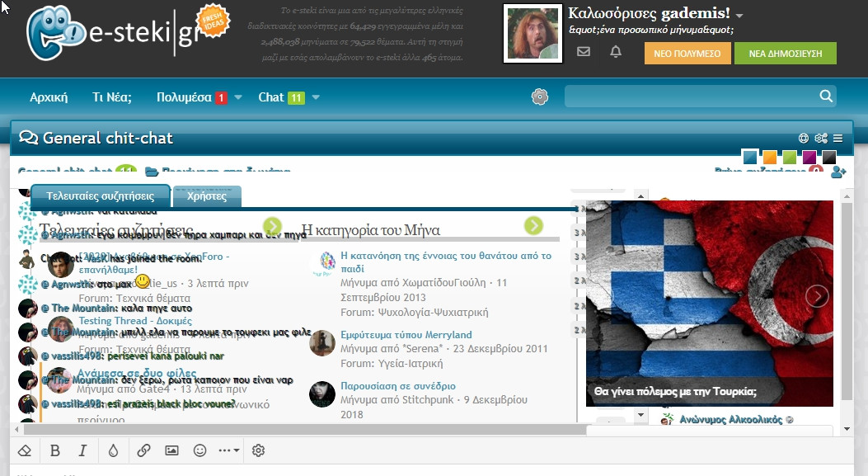The width and height of the screenshot is (868, 476).
Task: Open the thread Η κατανόηση της έννοιας του θανάτου
Action: click(446, 262)
